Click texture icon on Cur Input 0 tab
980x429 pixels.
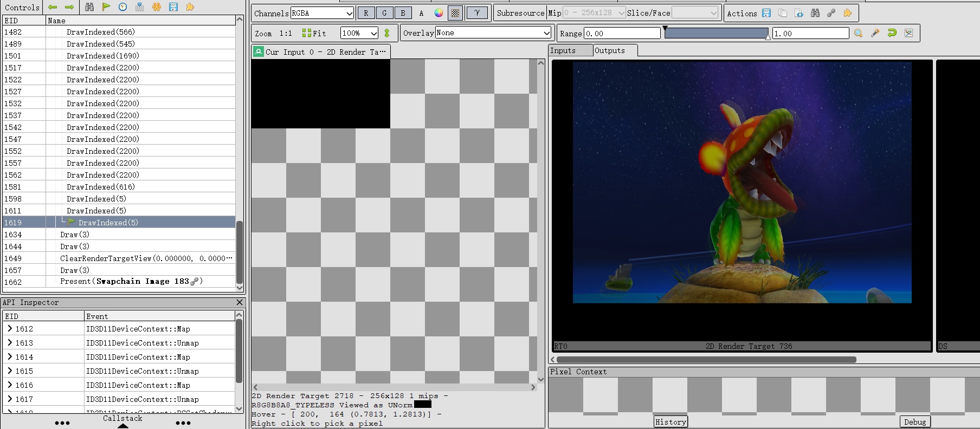(x=259, y=52)
